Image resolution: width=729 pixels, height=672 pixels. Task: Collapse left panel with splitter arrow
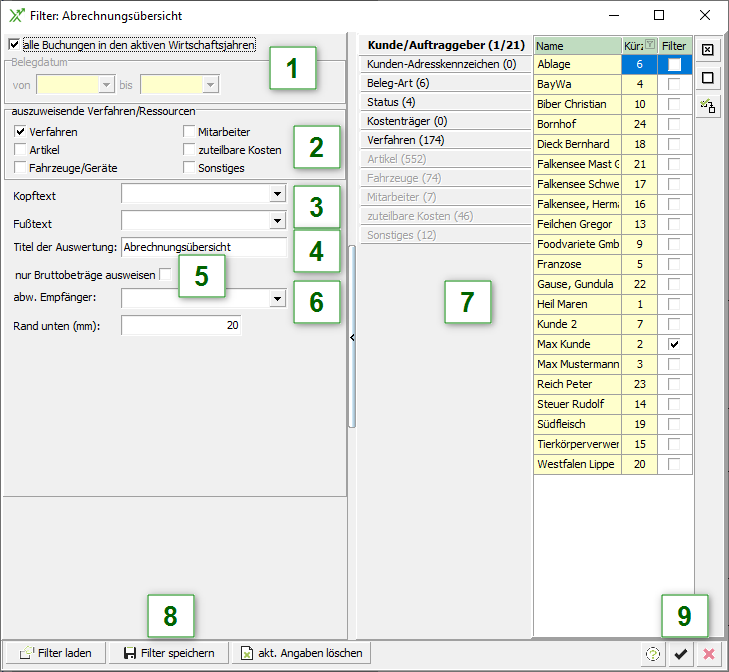click(x=352, y=339)
